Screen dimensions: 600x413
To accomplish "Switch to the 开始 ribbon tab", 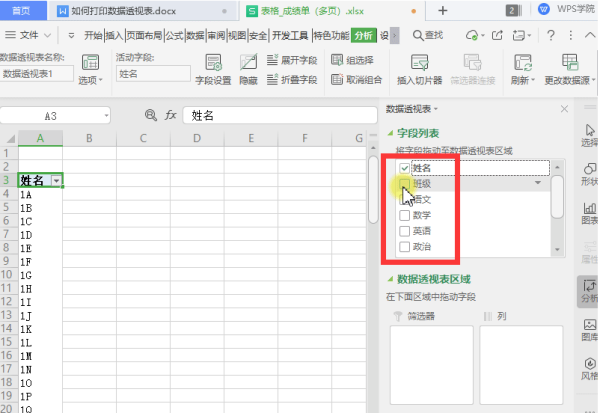I will [93, 36].
